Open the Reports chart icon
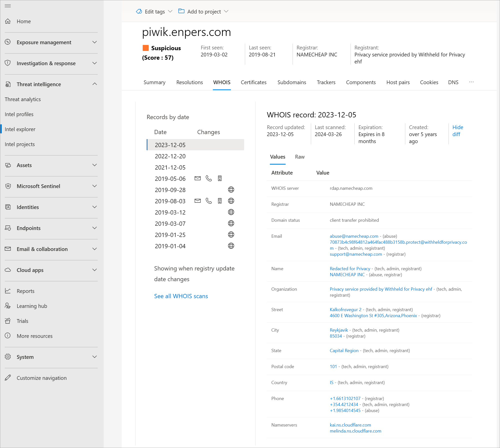 pos(8,291)
